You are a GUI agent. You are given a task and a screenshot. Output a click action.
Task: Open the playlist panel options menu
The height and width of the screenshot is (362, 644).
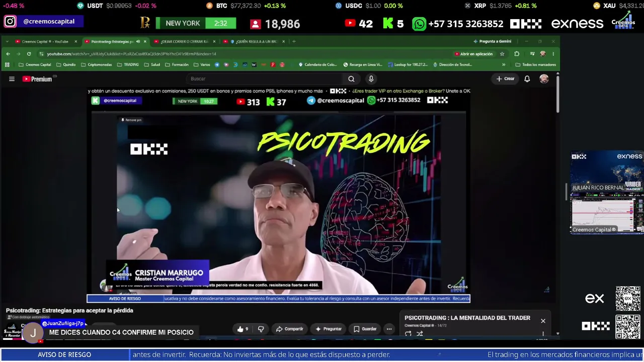[543, 333]
